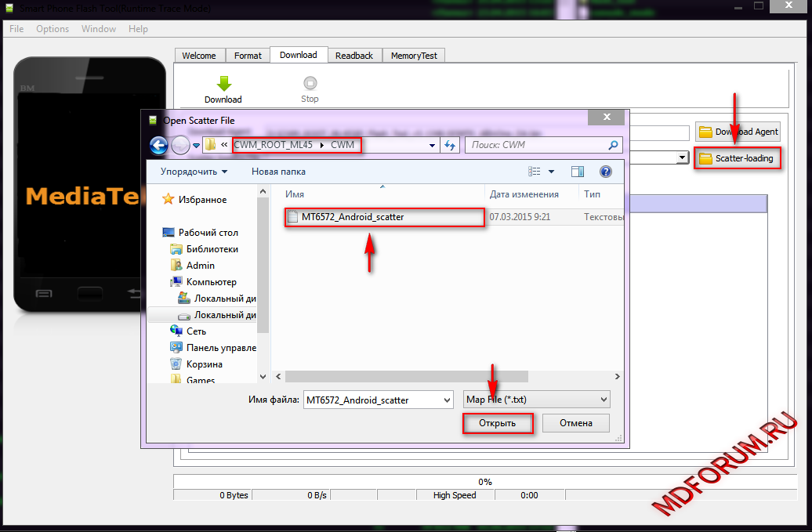Click the Новая папка button
The image size is (812, 532).
[x=278, y=172]
